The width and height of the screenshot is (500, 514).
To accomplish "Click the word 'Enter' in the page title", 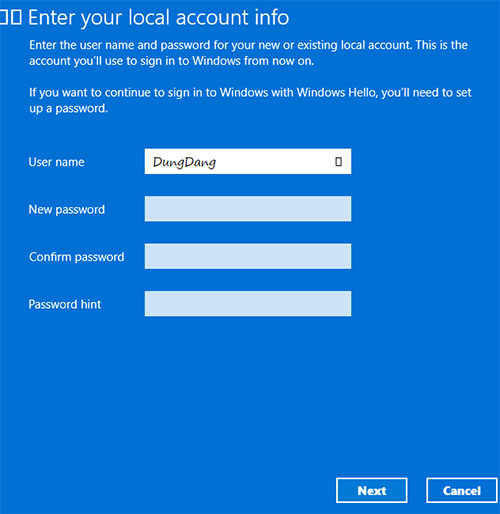I will (x=52, y=17).
